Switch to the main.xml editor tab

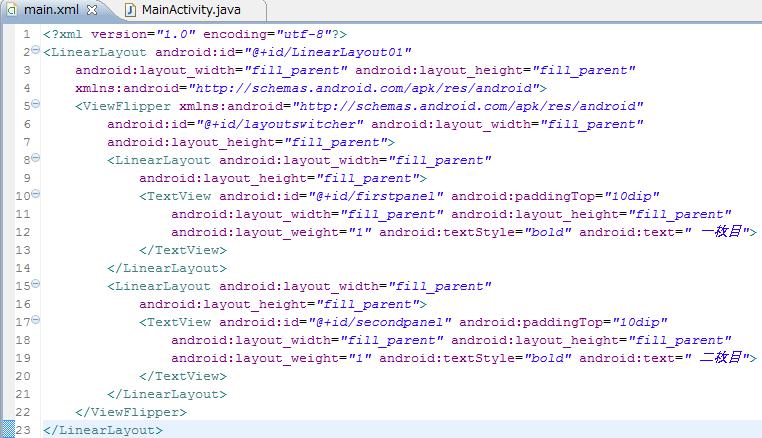(52, 10)
